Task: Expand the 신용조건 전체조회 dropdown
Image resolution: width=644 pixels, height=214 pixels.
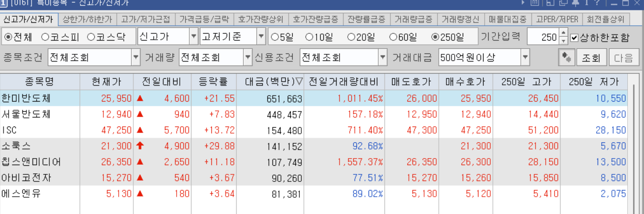Action: coord(383,57)
